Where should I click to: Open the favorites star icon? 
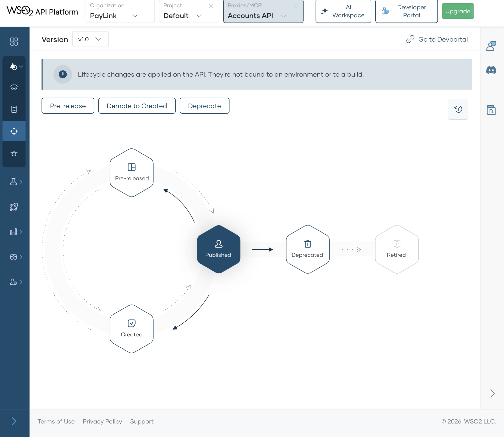point(14,153)
